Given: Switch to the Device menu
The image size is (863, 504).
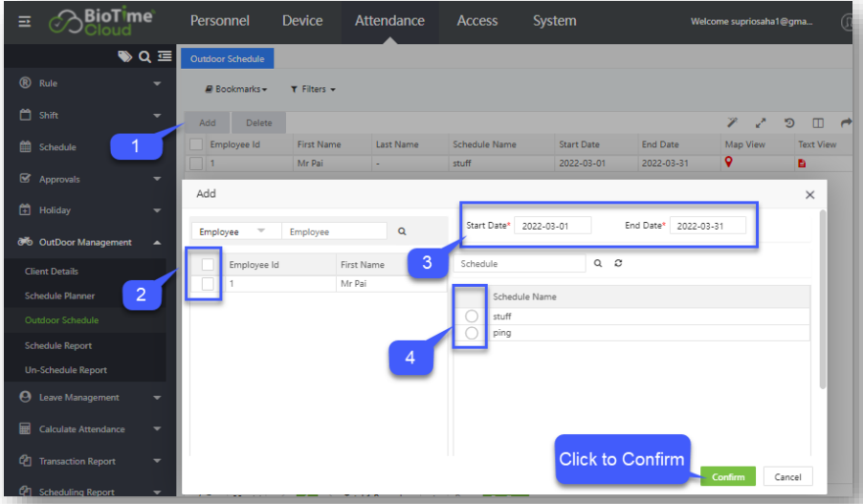Looking at the screenshot, I should 301,21.
